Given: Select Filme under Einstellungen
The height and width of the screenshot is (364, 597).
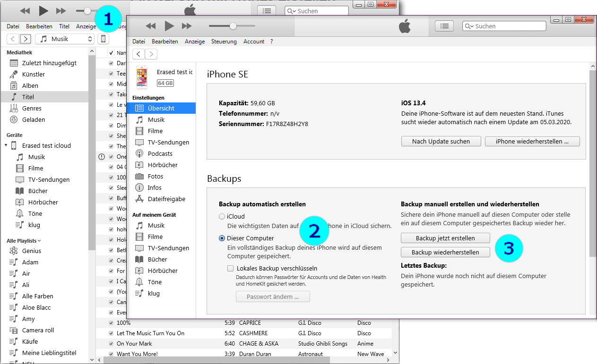Looking at the screenshot, I should pos(162,131).
